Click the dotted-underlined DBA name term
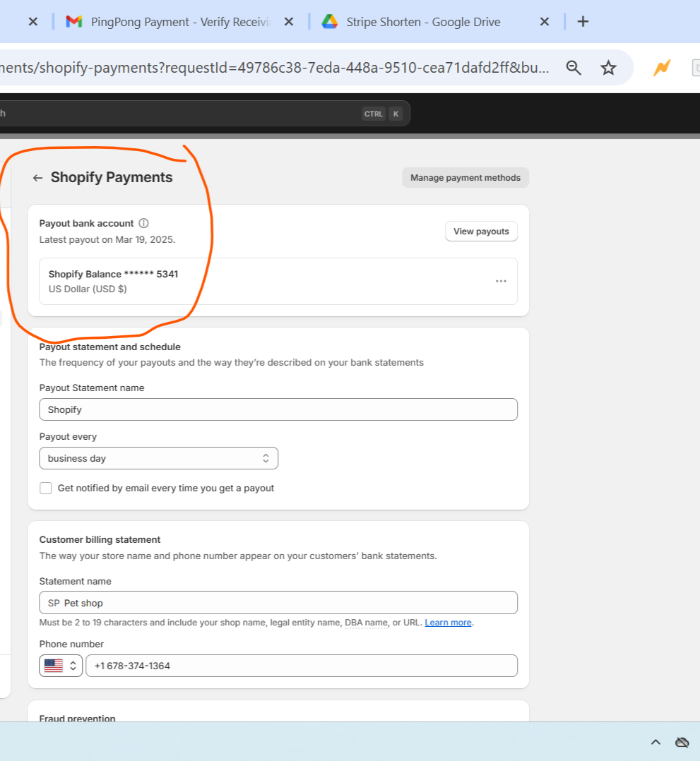700x761 pixels. click(367, 623)
